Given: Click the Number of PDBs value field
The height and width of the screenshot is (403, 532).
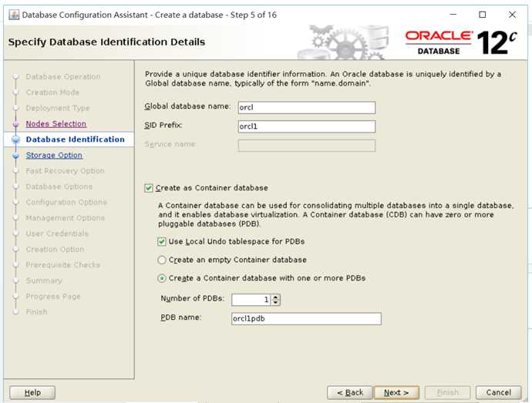Looking at the screenshot, I should 251,300.
